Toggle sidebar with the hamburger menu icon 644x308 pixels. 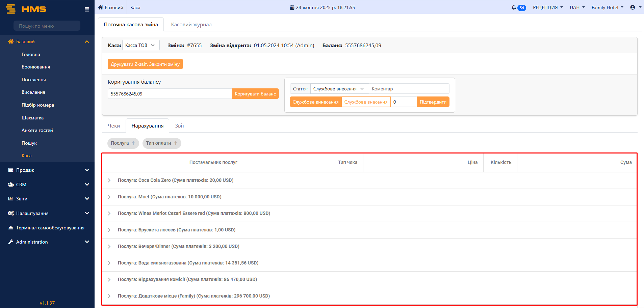[87, 9]
